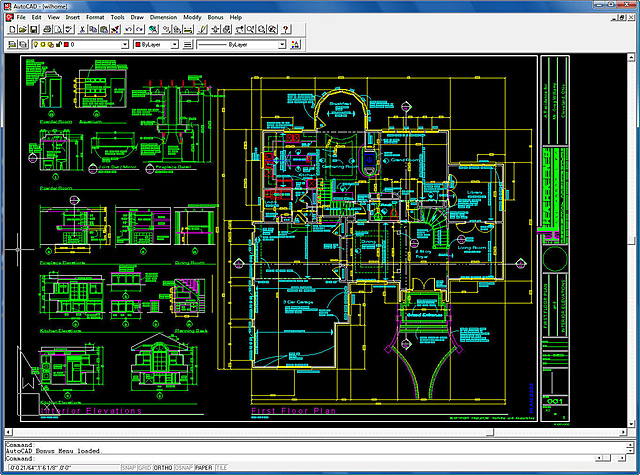Open the Modify menu
Viewport: 640px width, 475px height.
[192, 17]
